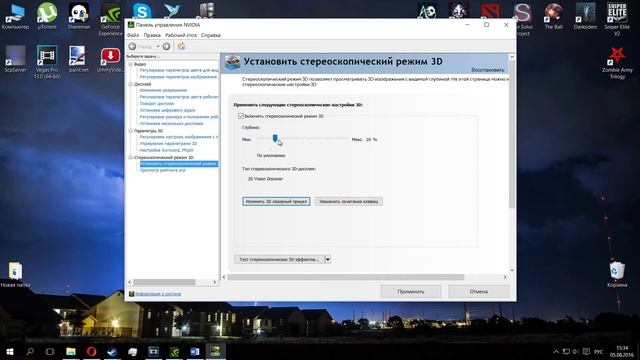Toggle Включить стереоскопический режим 3D checkbox
Viewport: 640px width, 360px height.
click(241, 116)
